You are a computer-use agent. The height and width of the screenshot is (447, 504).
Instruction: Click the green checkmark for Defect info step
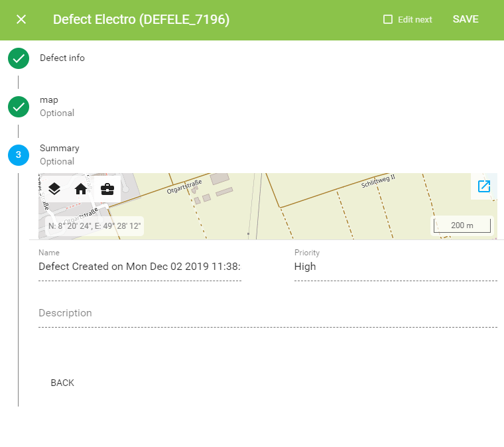tap(19, 58)
